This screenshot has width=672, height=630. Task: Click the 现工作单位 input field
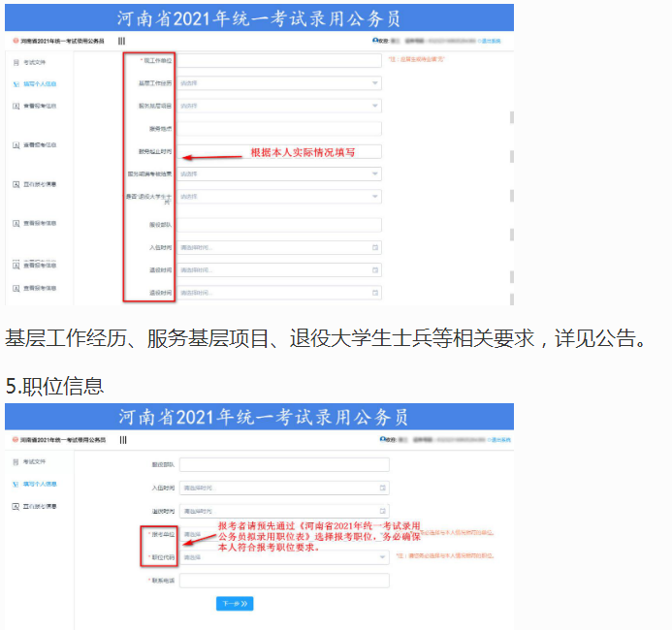[279, 60]
